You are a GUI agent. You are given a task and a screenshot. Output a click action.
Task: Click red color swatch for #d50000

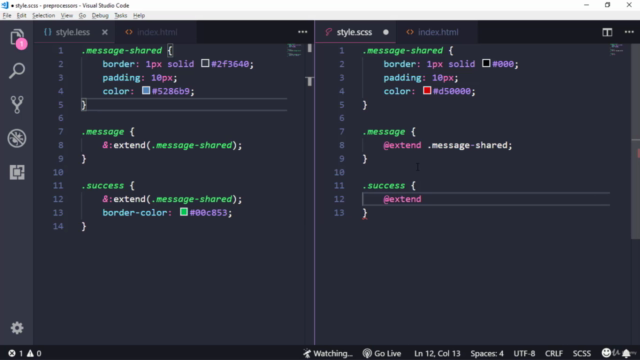[x=427, y=90]
